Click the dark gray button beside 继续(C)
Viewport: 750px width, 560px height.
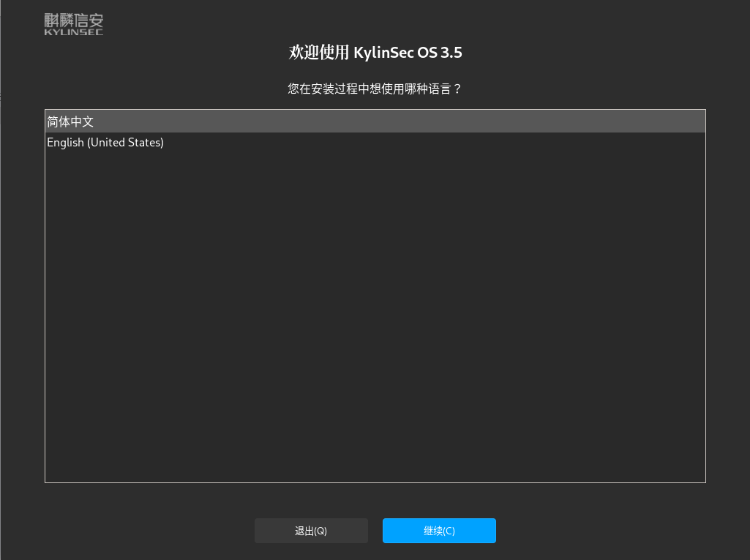[x=311, y=531]
